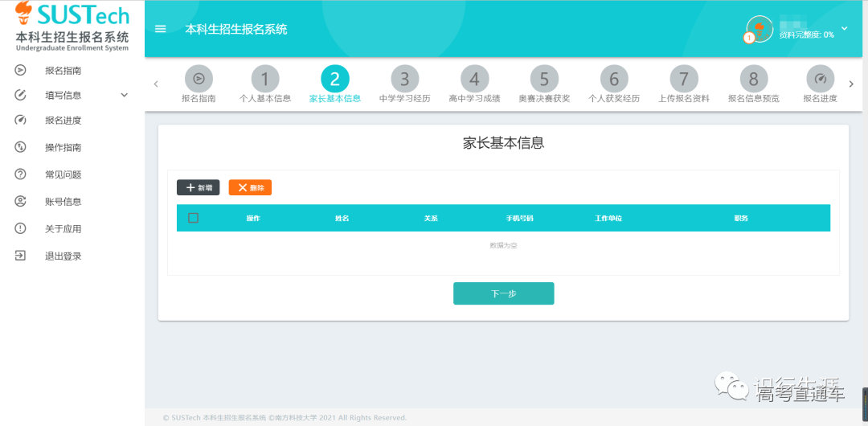Click the 常见问题 question mark icon
The image size is (868, 426).
click(x=20, y=174)
